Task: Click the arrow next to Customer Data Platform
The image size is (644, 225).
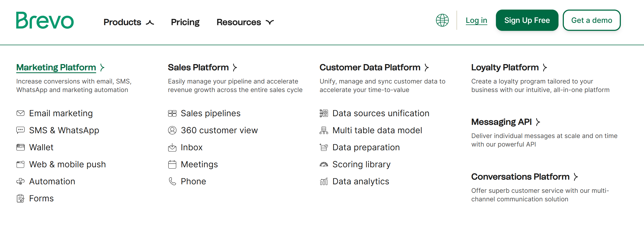Action: (x=427, y=68)
